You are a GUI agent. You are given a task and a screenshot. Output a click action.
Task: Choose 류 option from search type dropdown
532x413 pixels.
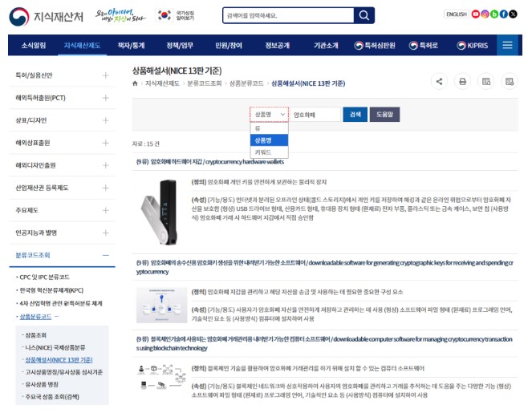pos(258,128)
